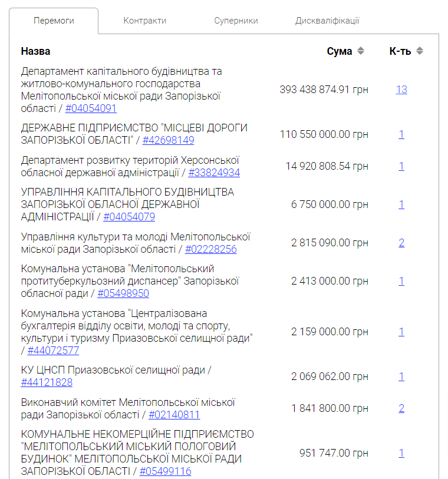Screen dimensions: 448x479
Task: Open the Дискваліфікації tab
Action: click(x=327, y=21)
